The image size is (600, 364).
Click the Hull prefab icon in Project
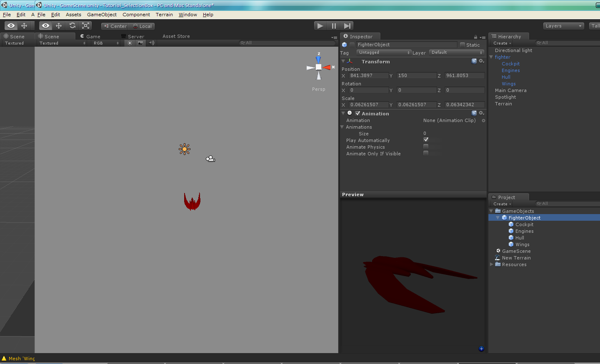click(511, 238)
